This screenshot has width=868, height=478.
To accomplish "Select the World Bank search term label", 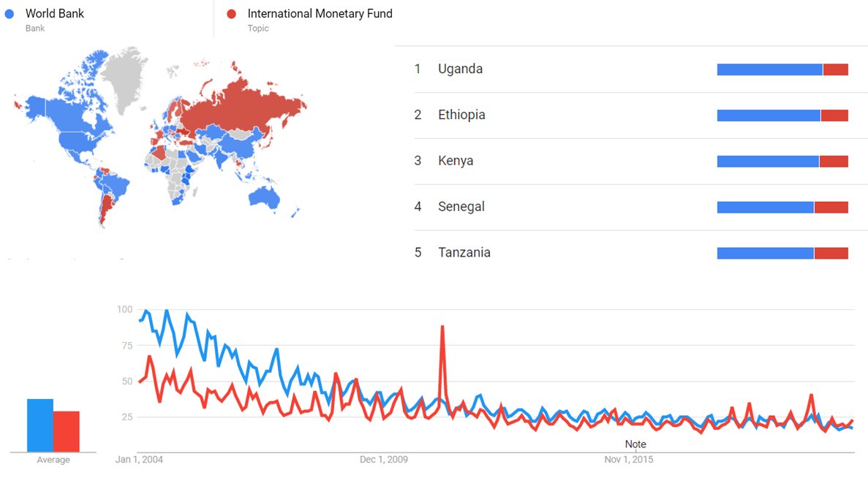I will click(x=55, y=14).
